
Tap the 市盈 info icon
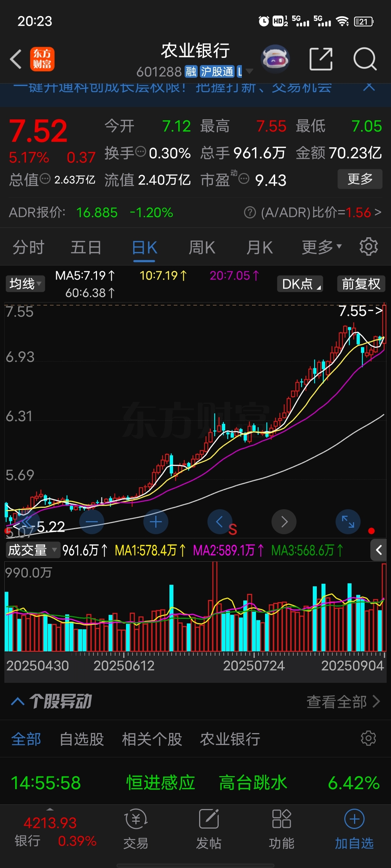tap(244, 179)
